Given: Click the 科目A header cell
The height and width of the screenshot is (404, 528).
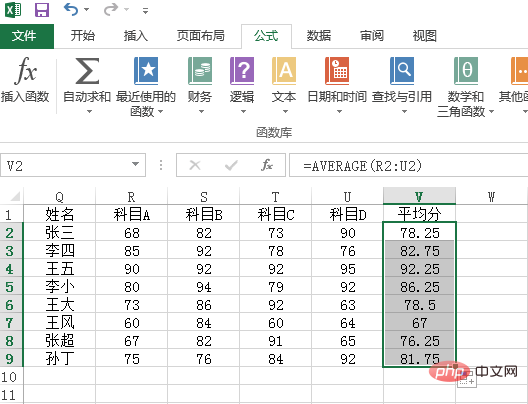Looking at the screenshot, I should point(132,214).
